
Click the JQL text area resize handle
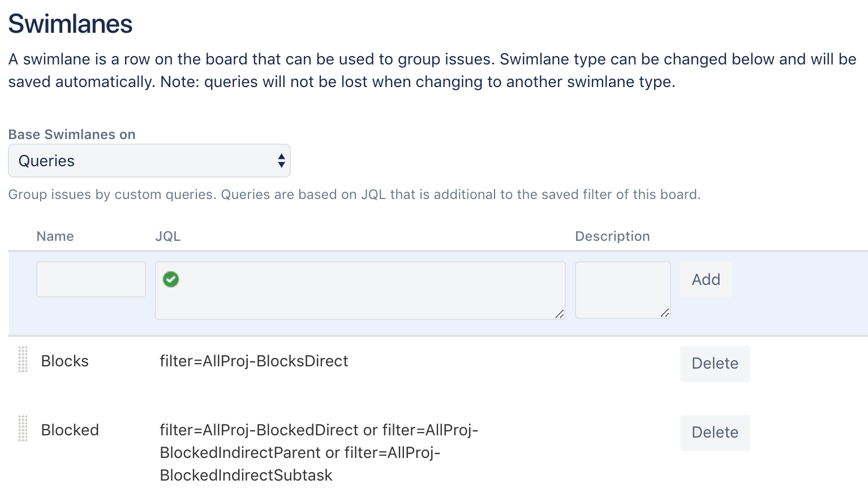[x=559, y=314]
